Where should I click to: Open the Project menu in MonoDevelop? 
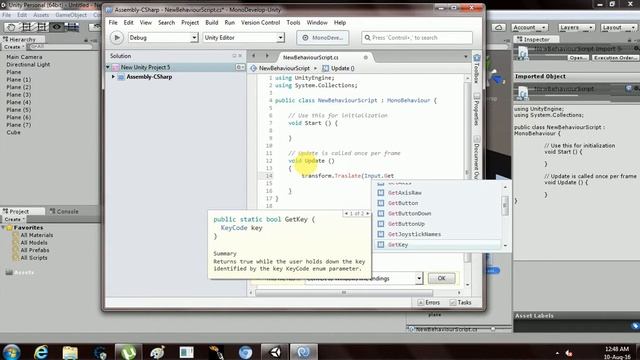pos(190,22)
